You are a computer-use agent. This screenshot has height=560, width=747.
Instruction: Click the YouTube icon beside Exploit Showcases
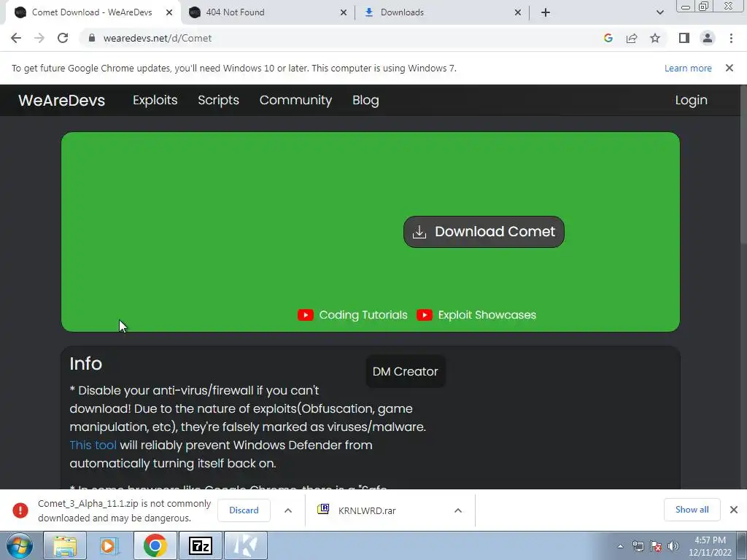pyautogui.click(x=424, y=315)
